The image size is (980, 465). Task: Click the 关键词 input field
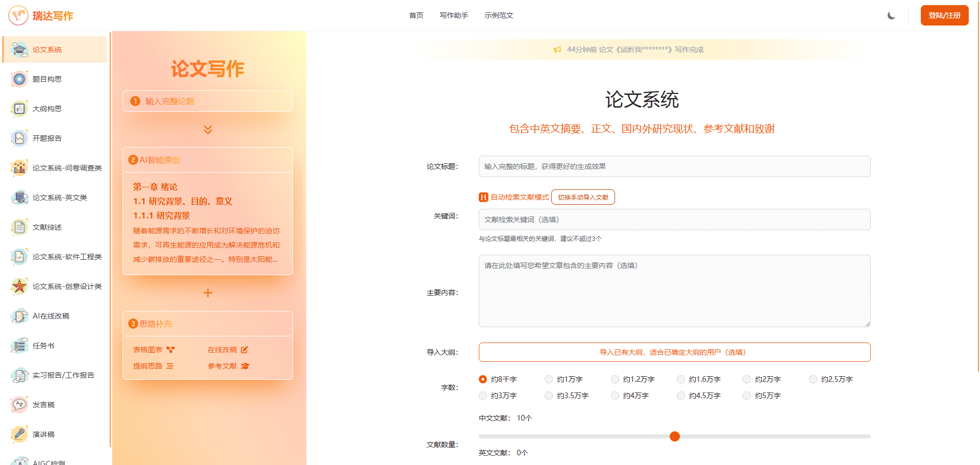674,219
